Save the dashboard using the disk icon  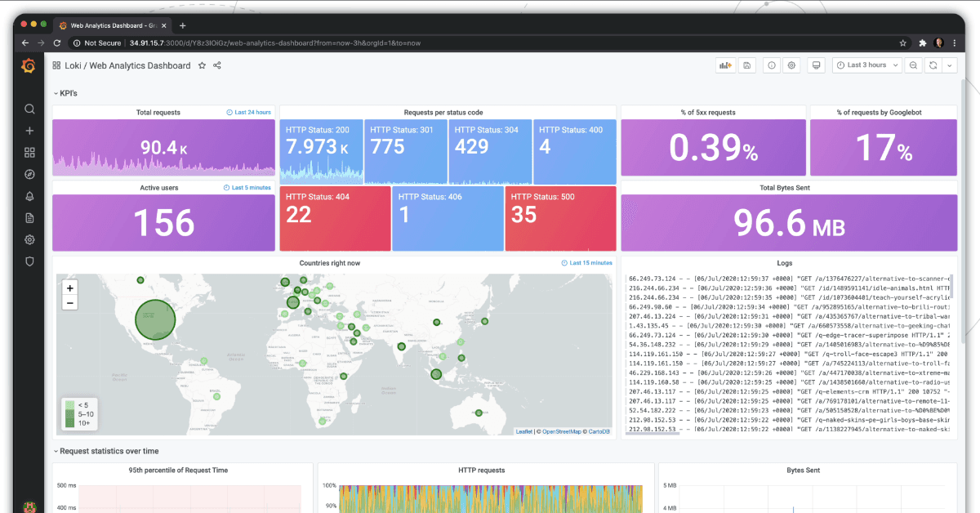tap(746, 65)
